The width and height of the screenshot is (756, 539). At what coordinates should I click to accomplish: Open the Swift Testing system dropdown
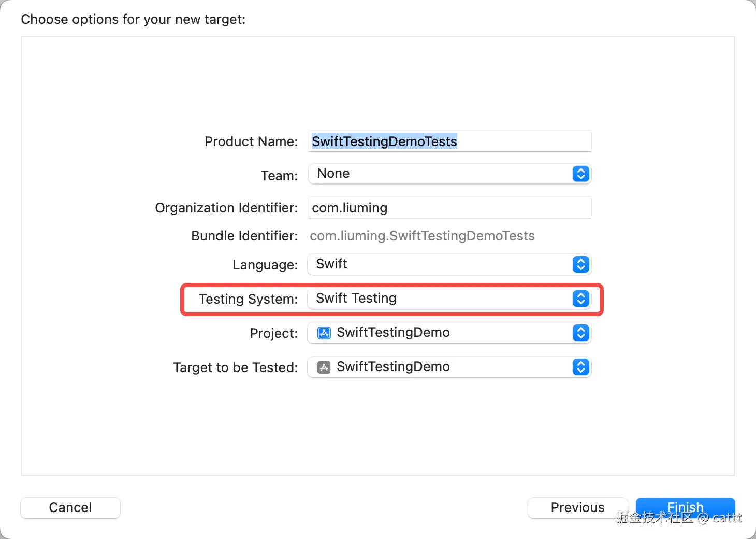coord(440,299)
